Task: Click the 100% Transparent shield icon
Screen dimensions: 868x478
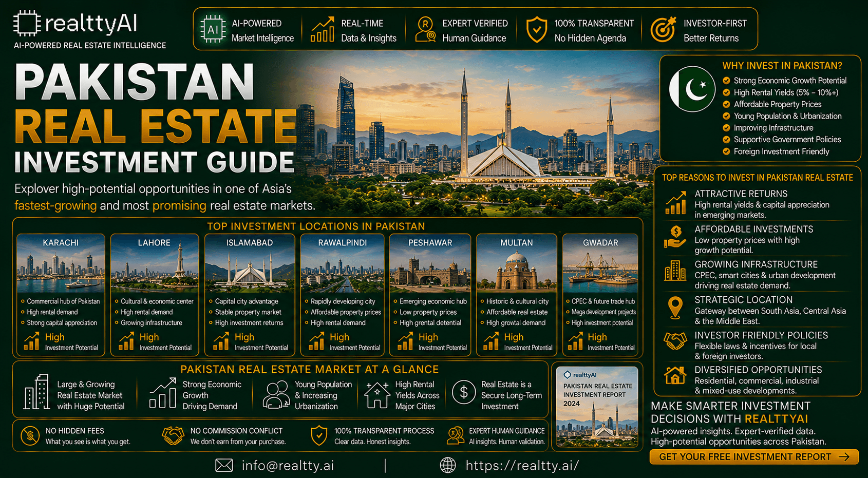Action: click(x=537, y=30)
